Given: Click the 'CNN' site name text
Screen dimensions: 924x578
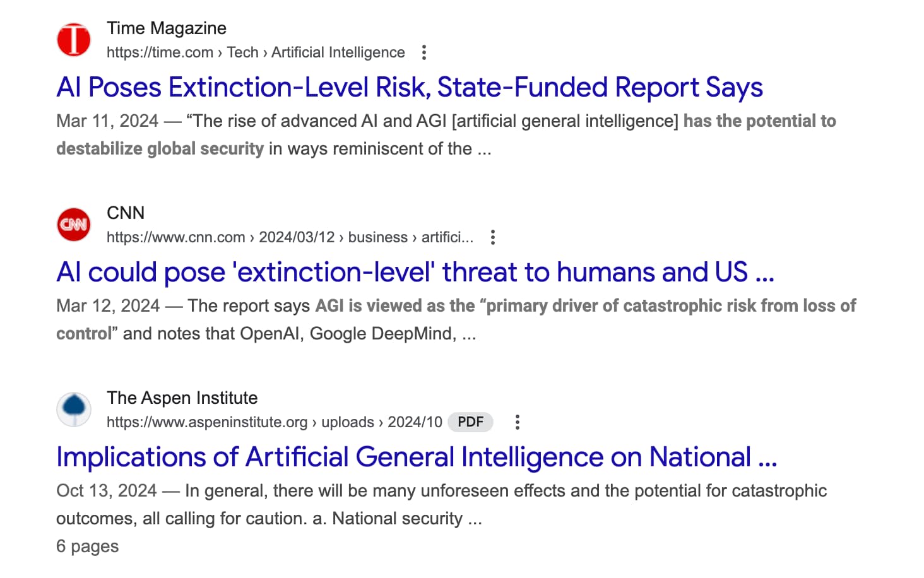Looking at the screenshot, I should point(126,213).
